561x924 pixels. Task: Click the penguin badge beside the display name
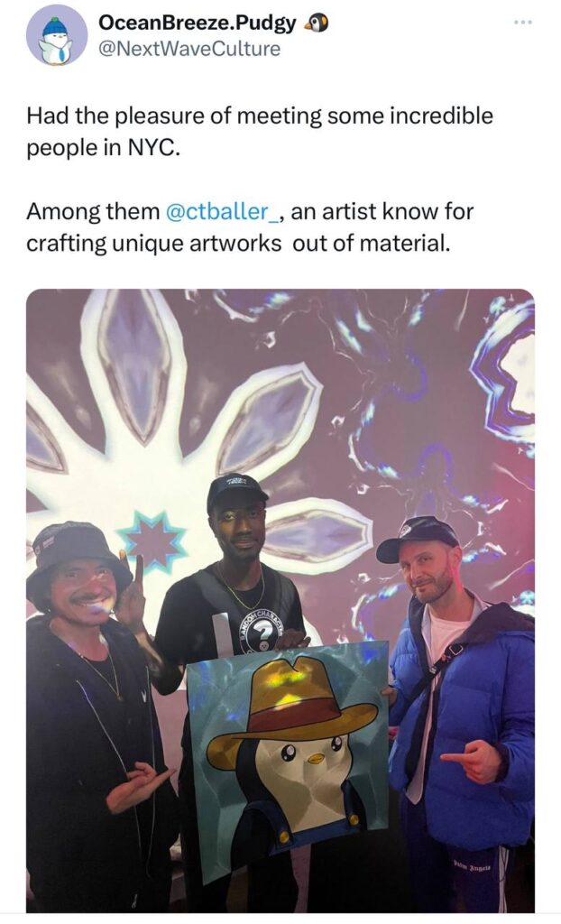coord(317,23)
